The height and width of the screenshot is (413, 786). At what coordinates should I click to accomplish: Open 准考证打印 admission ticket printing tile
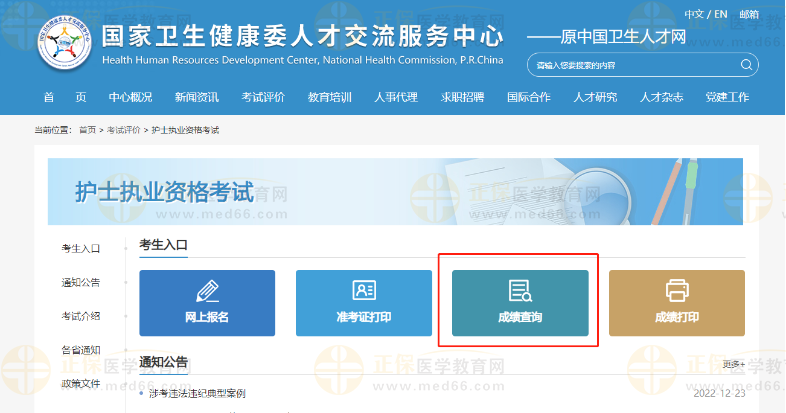point(364,302)
